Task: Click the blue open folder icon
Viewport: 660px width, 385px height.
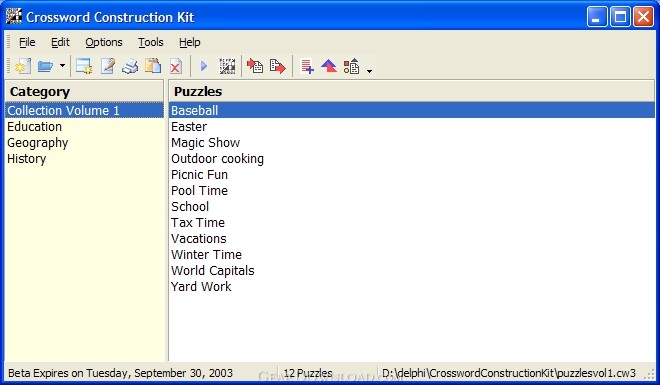Action: [x=45, y=66]
